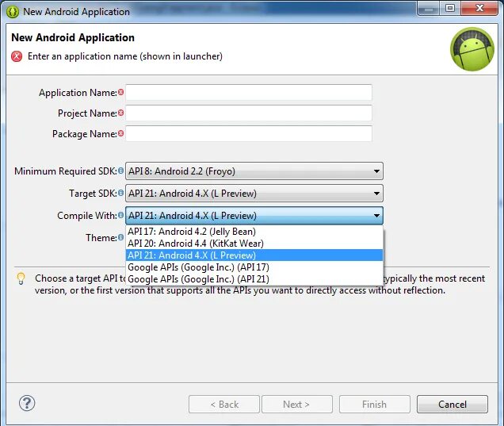Click info icon next to Theme
Viewport: 504px width, 426px height.
point(120,237)
